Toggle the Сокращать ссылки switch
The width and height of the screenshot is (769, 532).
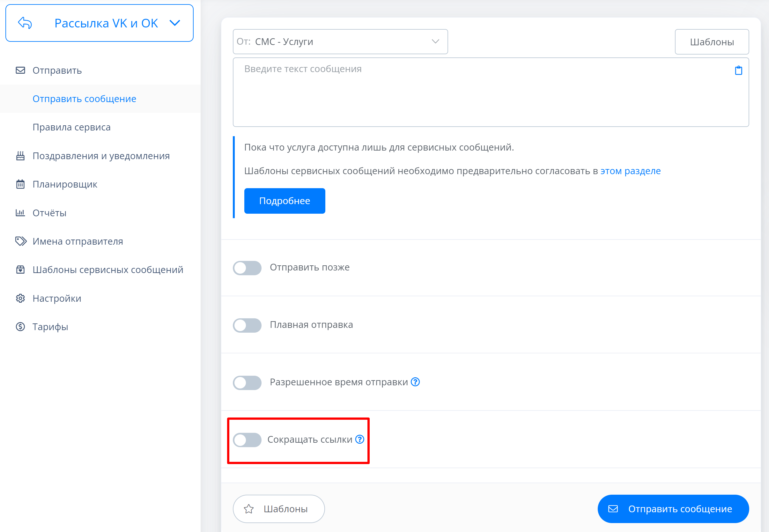coord(247,440)
